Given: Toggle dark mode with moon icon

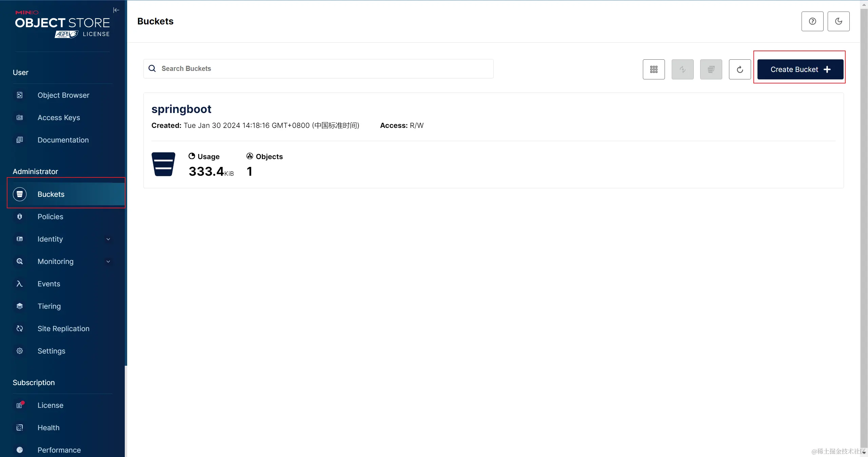Looking at the screenshot, I should tap(838, 21).
